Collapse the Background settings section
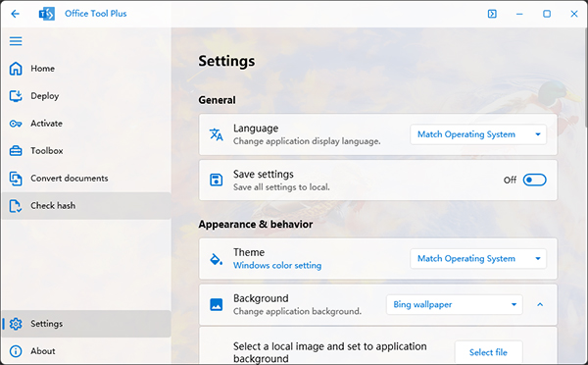The height and width of the screenshot is (365, 588). [x=540, y=304]
